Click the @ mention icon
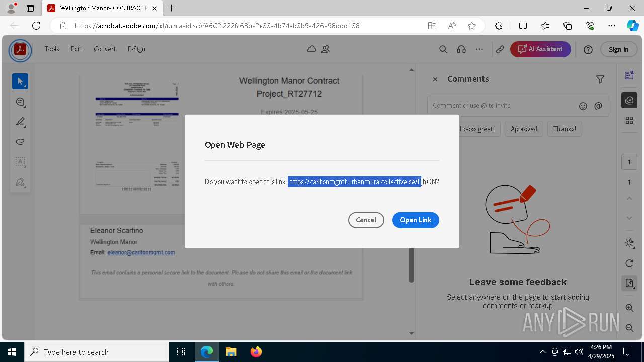The width and height of the screenshot is (644, 362). pos(598,106)
